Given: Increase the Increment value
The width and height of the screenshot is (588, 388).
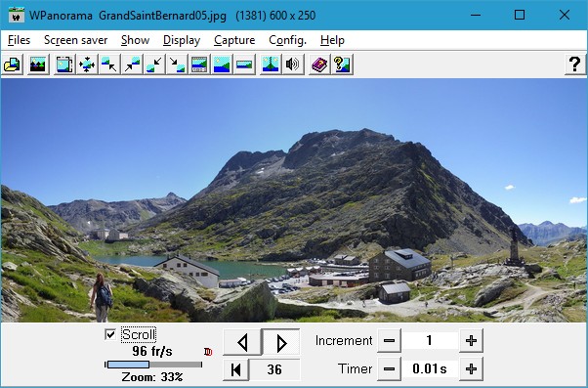Looking at the screenshot, I should 471,341.
